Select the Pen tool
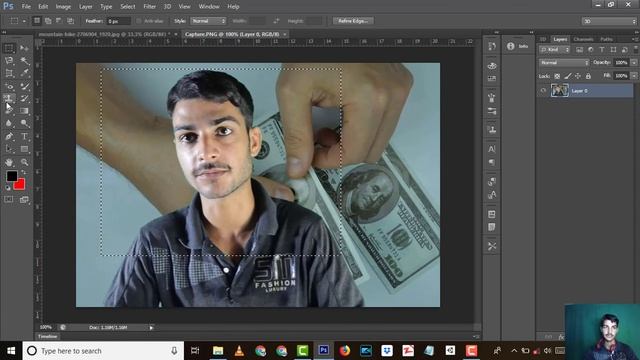Image resolution: width=640 pixels, height=360 pixels. 9,136
